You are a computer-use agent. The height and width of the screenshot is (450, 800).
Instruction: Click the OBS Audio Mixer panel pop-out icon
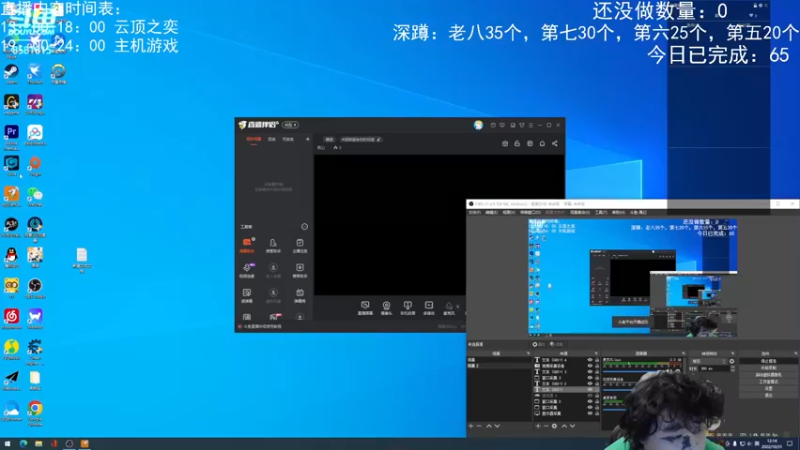683,353
